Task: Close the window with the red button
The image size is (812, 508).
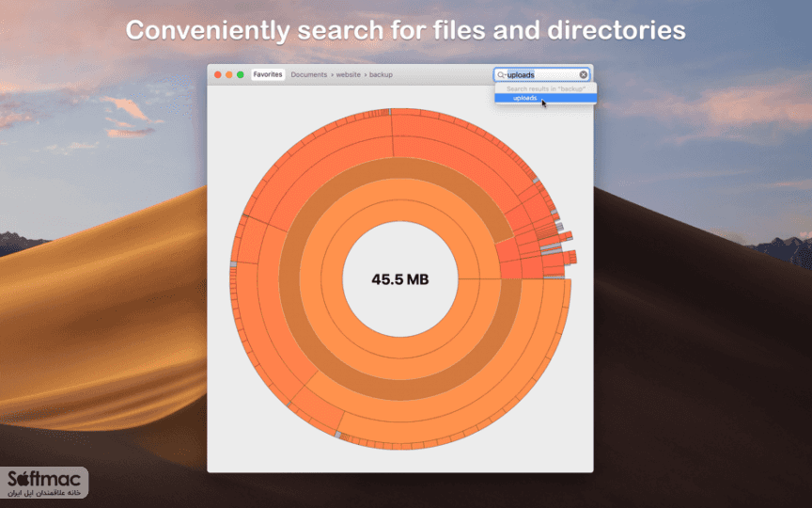Action: pyautogui.click(x=217, y=74)
